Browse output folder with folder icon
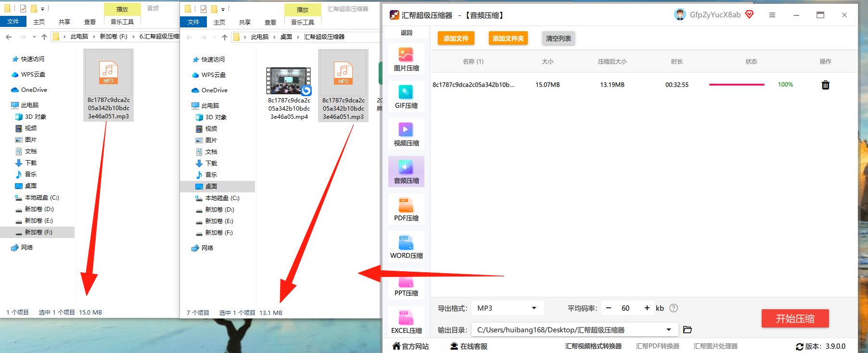Image resolution: width=868 pixels, height=353 pixels. tap(688, 329)
